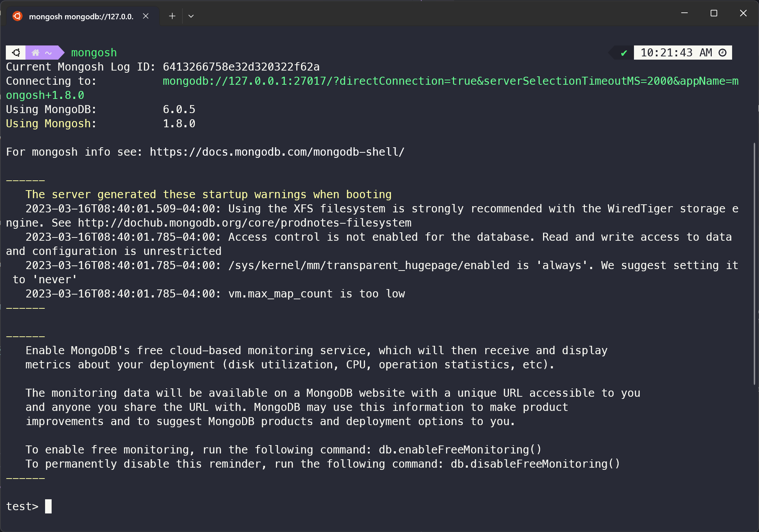Screen dimensions: 759x532
Task: Open a new tab with plus button
Action: point(172,16)
